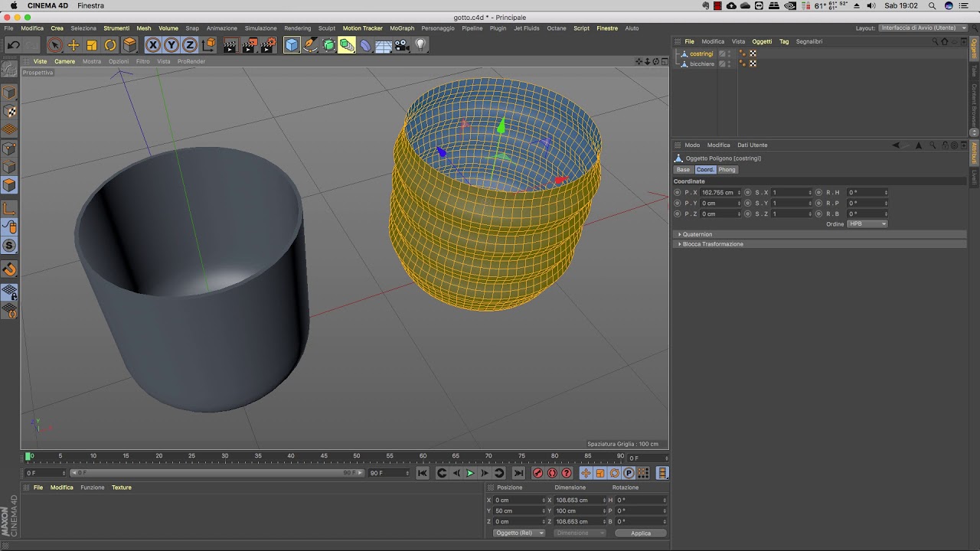
Task: Open Finestra in macOS menu bar
Action: [90, 5]
